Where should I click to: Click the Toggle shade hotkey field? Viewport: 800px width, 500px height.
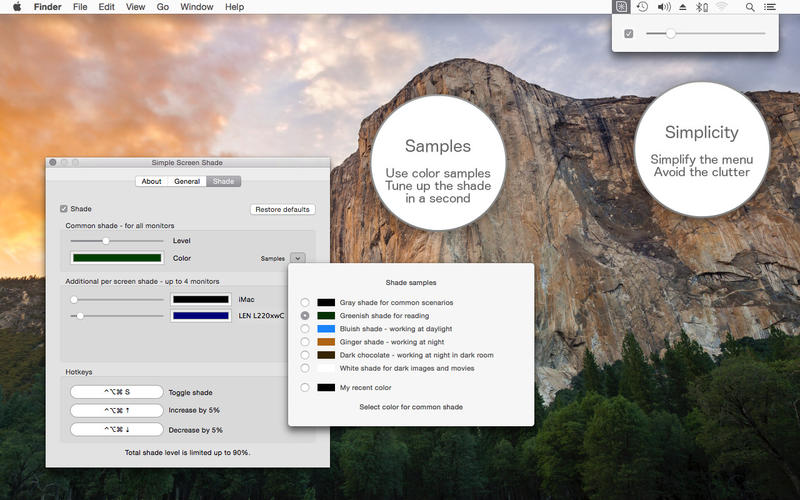pyautogui.click(x=117, y=392)
